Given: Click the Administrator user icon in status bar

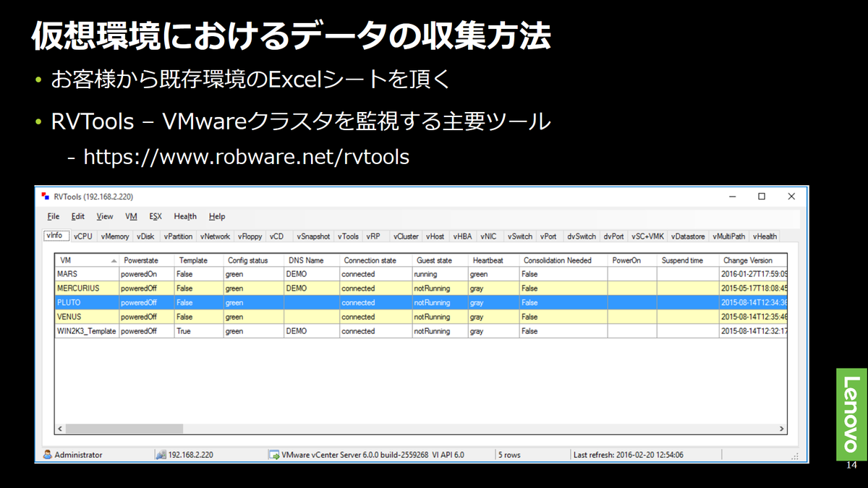Looking at the screenshot, I should tap(48, 455).
